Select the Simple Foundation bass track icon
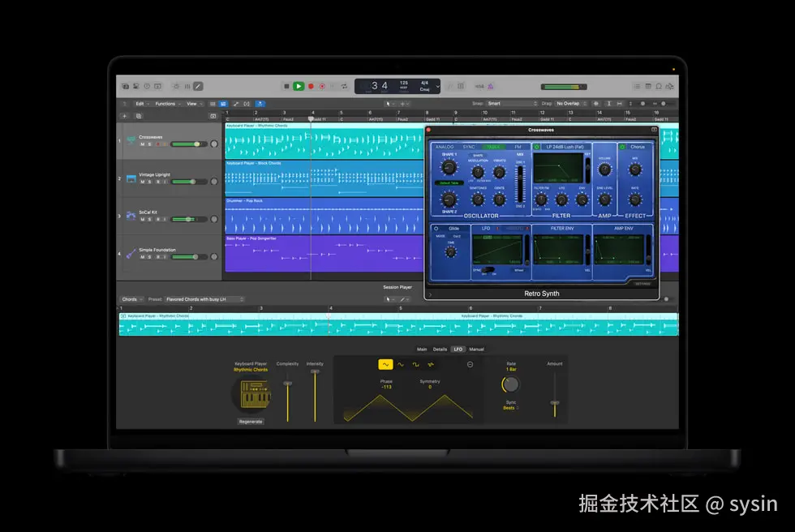Image resolution: width=795 pixels, height=532 pixels. (x=131, y=253)
